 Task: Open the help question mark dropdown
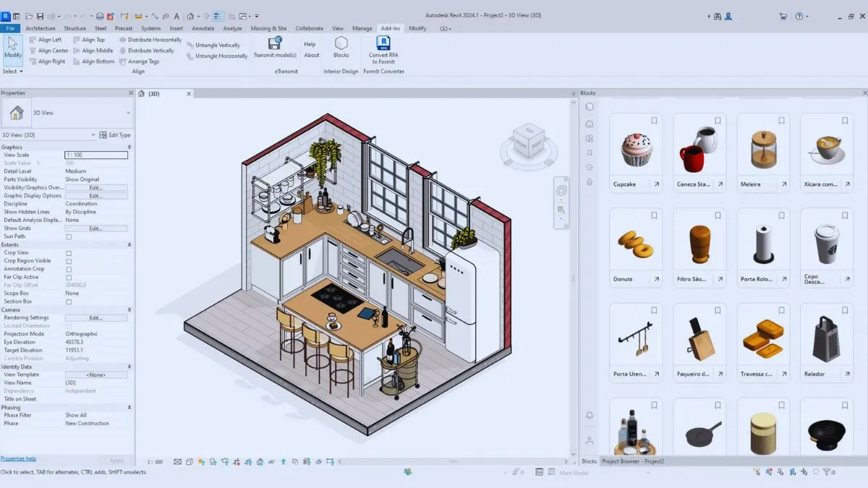coord(801,16)
